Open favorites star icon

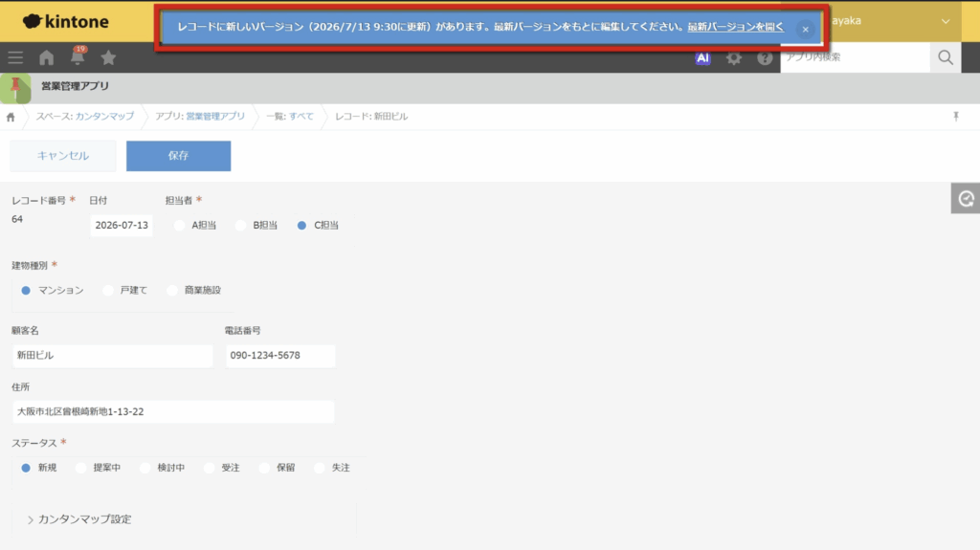(108, 57)
